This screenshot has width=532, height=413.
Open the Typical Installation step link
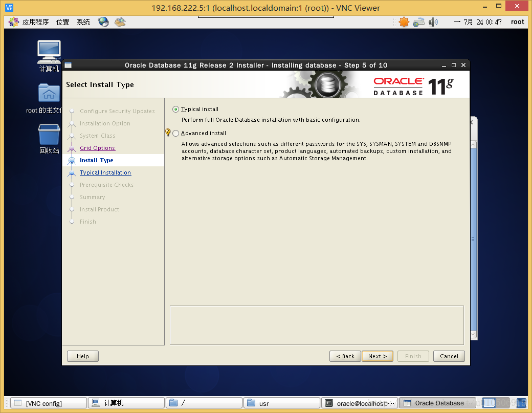click(105, 172)
